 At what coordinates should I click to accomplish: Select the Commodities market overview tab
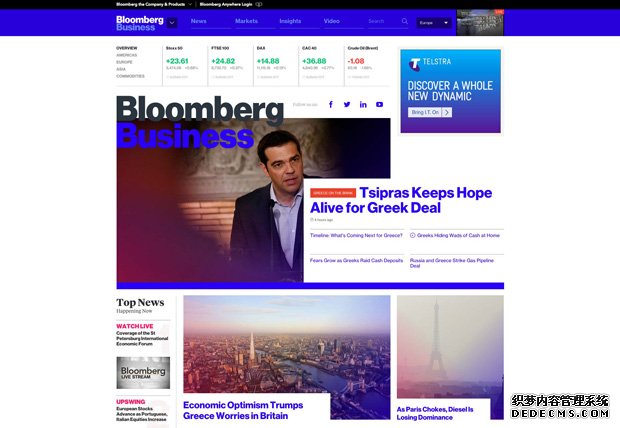130,76
